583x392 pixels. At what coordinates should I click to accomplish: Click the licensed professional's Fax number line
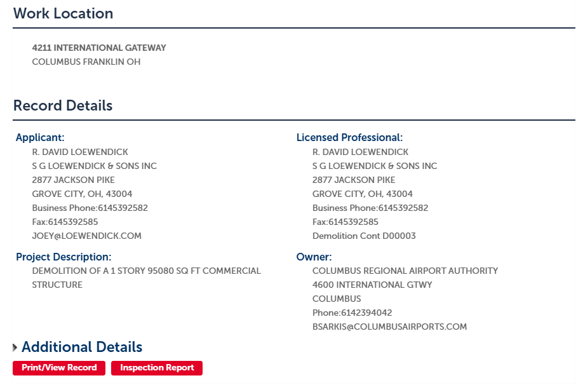[x=345, y=222]
